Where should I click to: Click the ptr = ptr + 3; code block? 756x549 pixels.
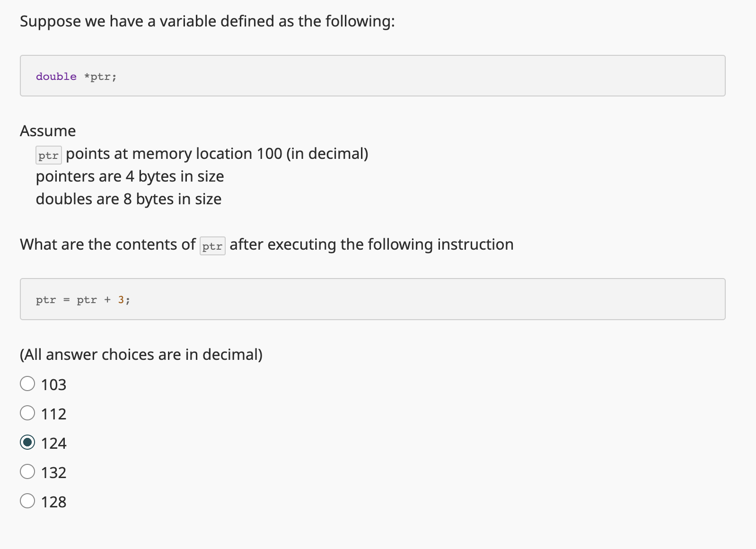pos(372,299)
